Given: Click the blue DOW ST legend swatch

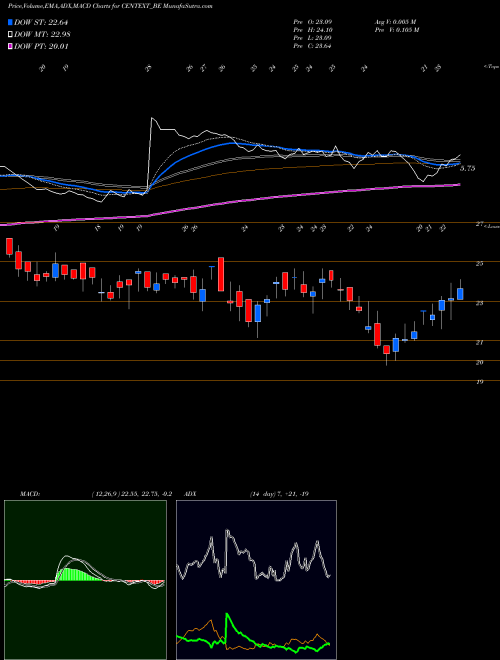Looking at the screenshot, I should coord(11,22).
